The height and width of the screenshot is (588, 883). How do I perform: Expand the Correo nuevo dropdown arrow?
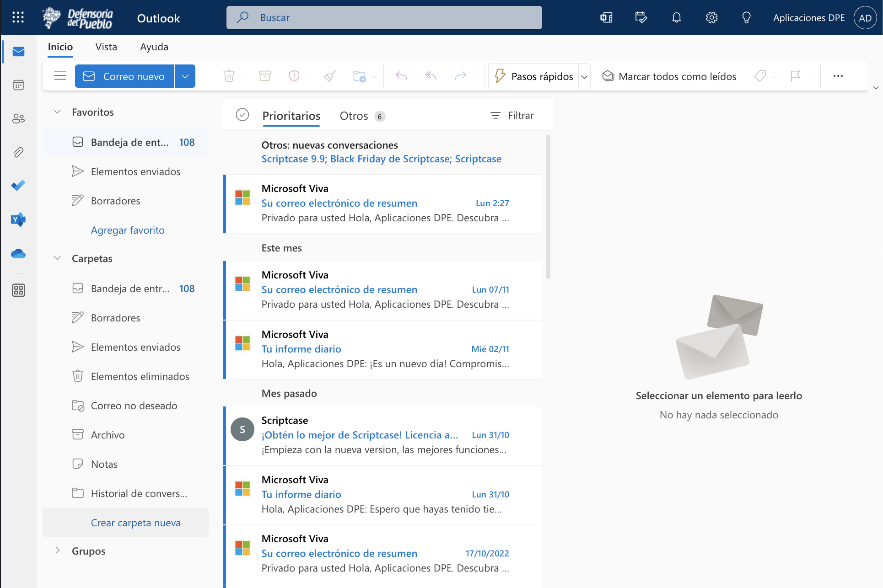[185, 76]
